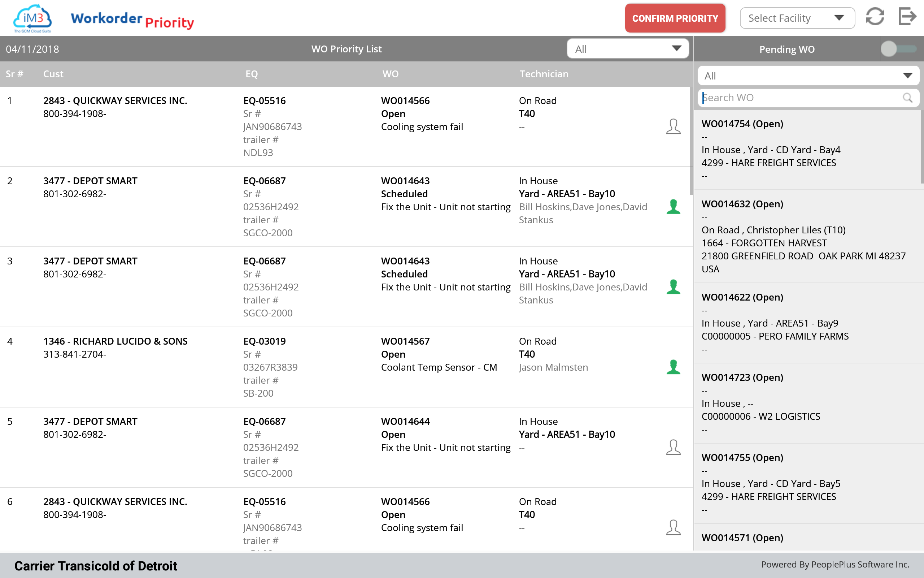Click green technician icon in row 2
The image size is (924, 578).
[x=673, y=207]
